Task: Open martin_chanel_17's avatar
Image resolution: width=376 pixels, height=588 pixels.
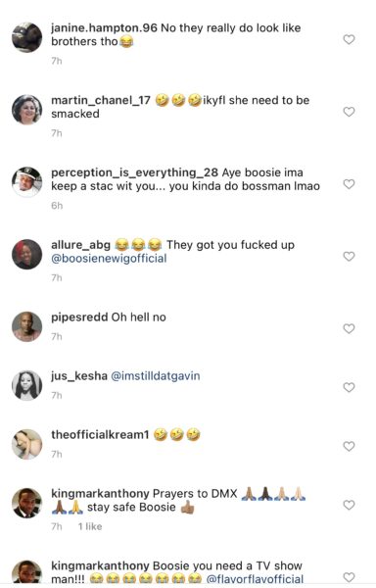Action: [x=27, y=110]
